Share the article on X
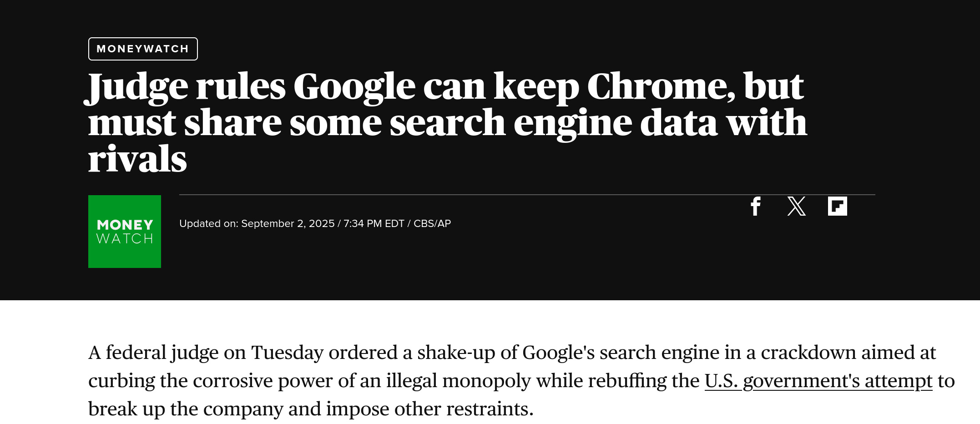 pyautogui.click(x=796, y=206)
